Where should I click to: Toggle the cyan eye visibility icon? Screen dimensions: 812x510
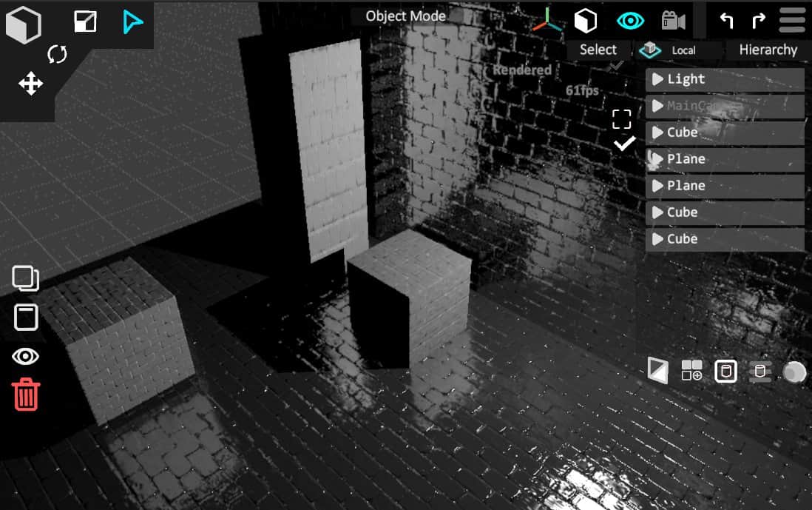point(630,21)
